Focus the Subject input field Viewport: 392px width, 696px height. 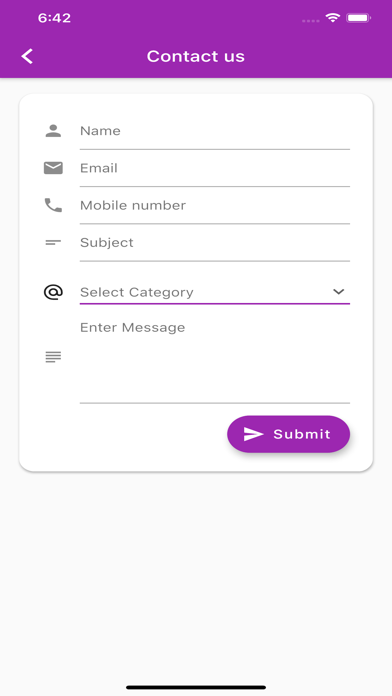(215, 243)
